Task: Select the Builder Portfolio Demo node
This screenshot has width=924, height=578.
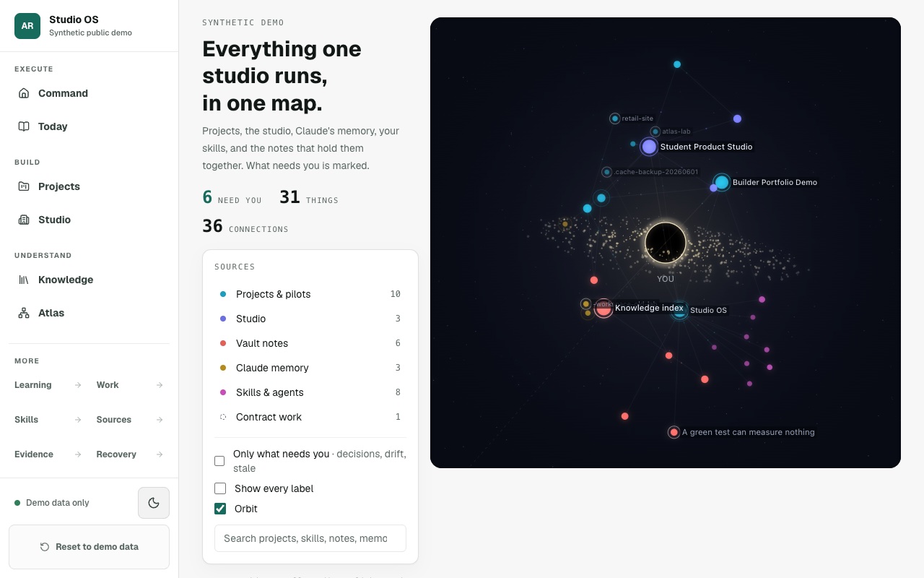Action: point(722,182)
